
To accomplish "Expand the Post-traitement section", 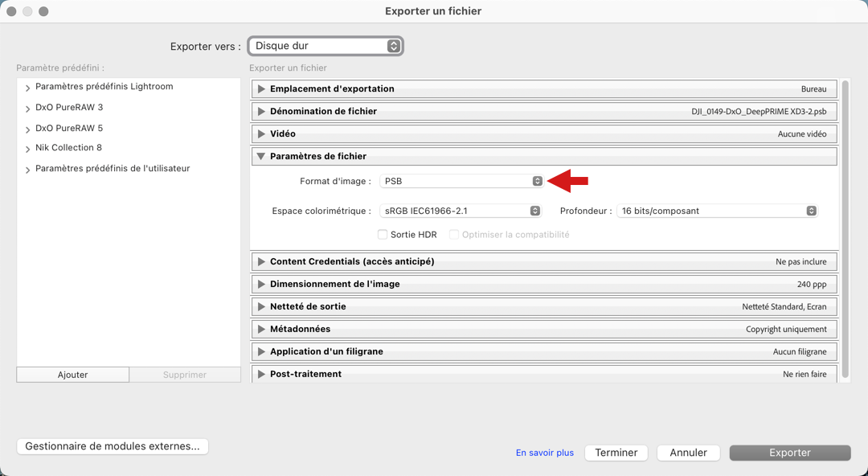I will click(261, 375).
